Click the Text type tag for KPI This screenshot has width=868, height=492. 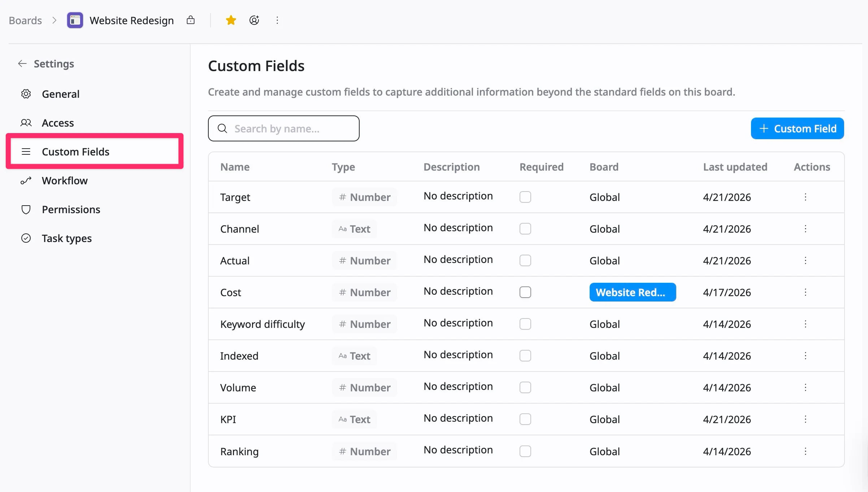point(354,419)
